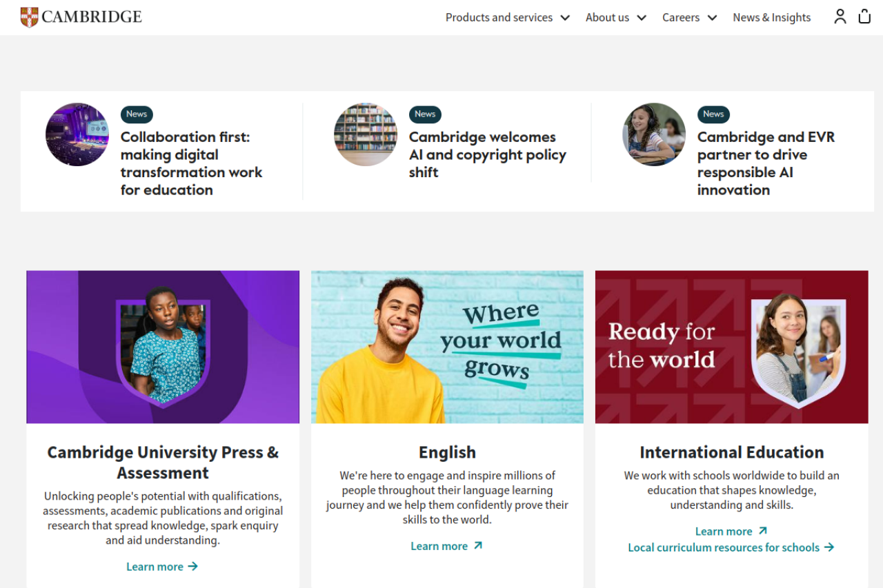The image size is (883, 588).
Task: Click the auditorium thumbnail for Collaboration first
Action: coord(77,134)
